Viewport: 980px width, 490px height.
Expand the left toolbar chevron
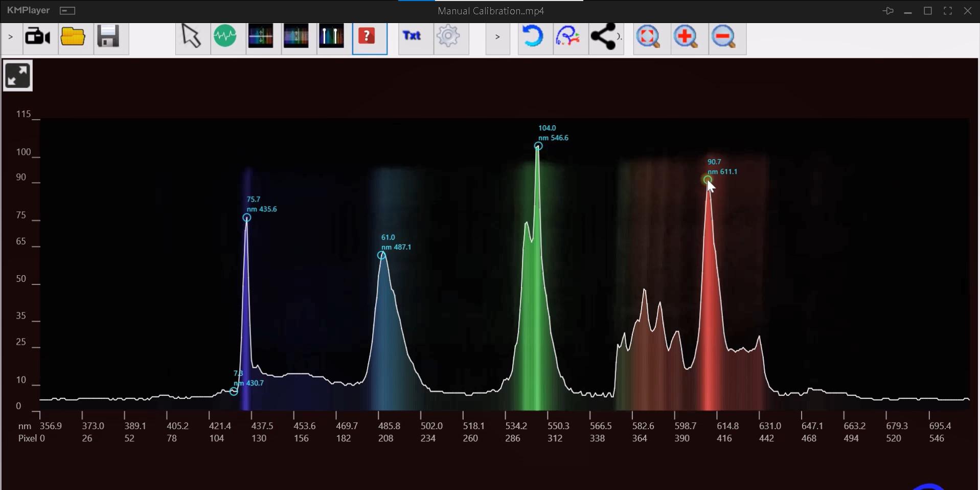pos(10,37)
